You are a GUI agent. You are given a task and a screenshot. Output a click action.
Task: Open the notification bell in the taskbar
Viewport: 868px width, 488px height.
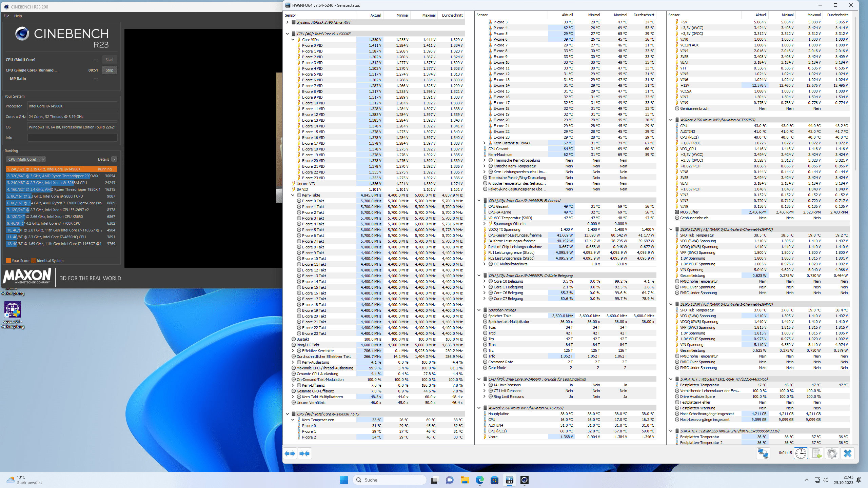pyautogui.click(x=859, y=480)
